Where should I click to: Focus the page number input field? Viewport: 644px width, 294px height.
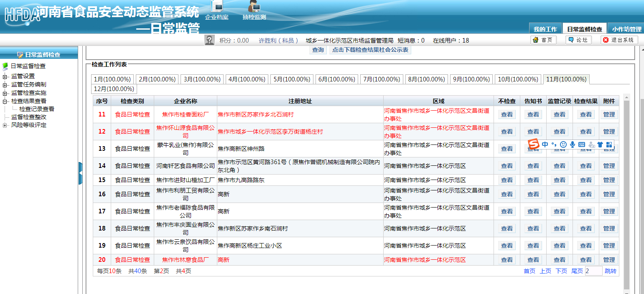click(594, 271)
